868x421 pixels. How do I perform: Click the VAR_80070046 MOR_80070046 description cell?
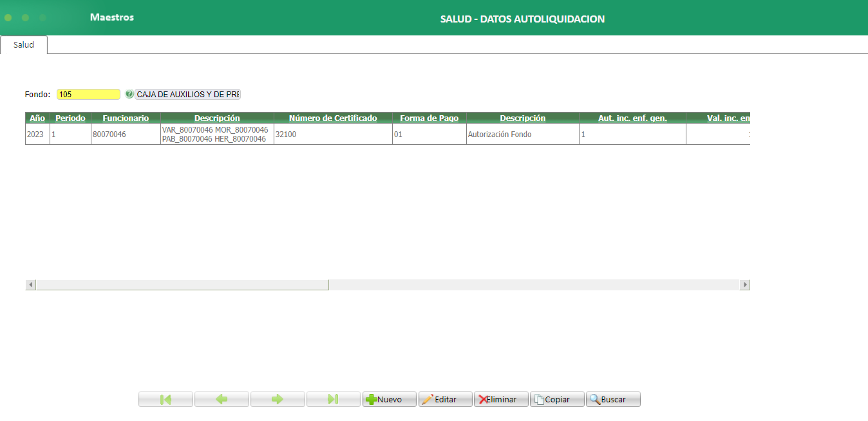point(217,135)
